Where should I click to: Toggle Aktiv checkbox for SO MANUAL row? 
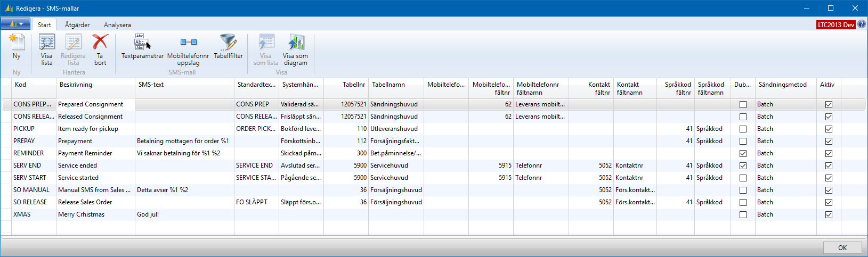pyautogui.click(x=829, y=190)
